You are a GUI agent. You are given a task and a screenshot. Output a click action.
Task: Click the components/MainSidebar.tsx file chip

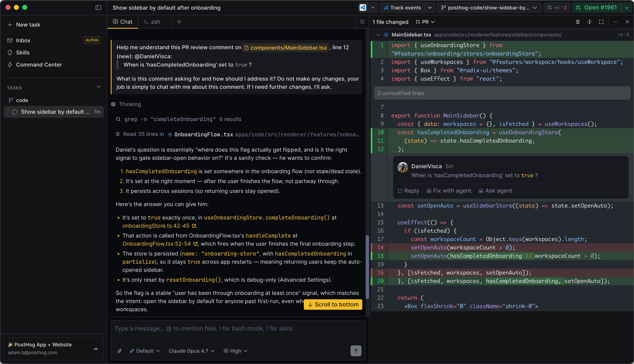[x=286, y=48]
